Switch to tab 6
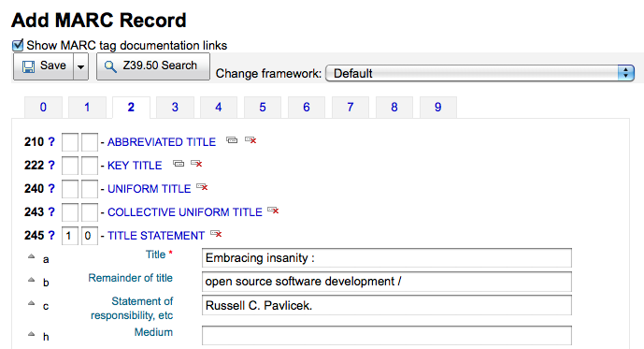Screen dimensions: 644x349 tap(307, 108)
